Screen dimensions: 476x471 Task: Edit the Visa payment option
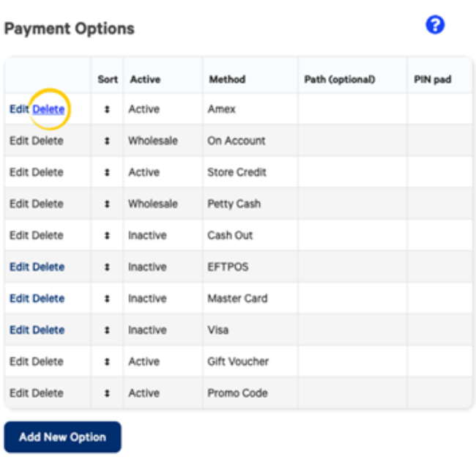point(19,330)
